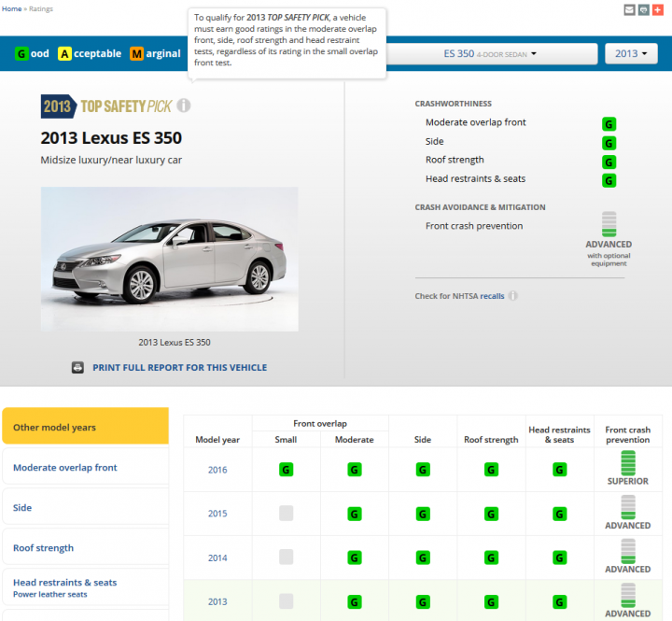The width and height of the screenshot is (672, 621).
Task: Select the Side tab in sidebar
Action: [x=86, y=507]
